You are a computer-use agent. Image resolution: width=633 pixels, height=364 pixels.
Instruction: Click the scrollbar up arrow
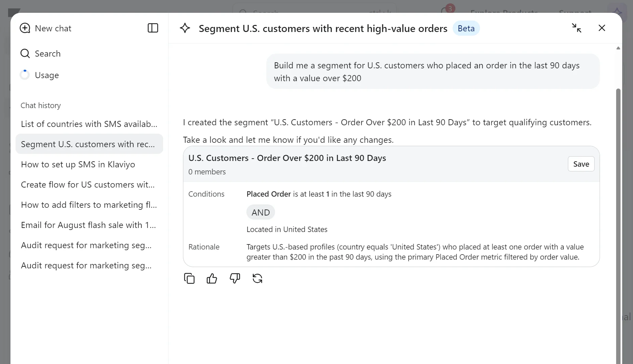[x=618, y=48]
